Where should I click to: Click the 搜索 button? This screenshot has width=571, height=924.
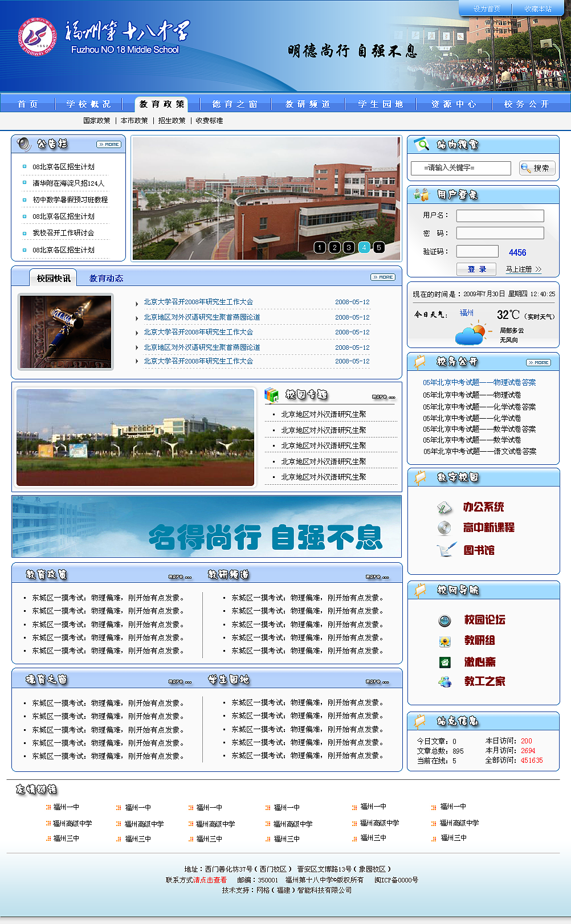537,168
